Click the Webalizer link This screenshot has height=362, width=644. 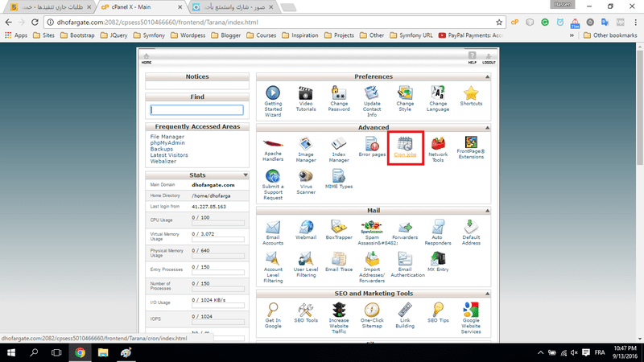tap(163, 162)
